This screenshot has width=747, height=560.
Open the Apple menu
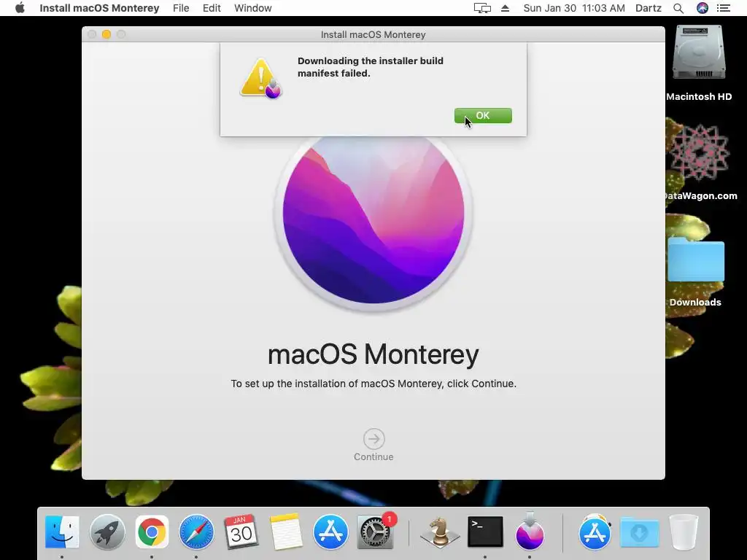click(x=20, y=8)
